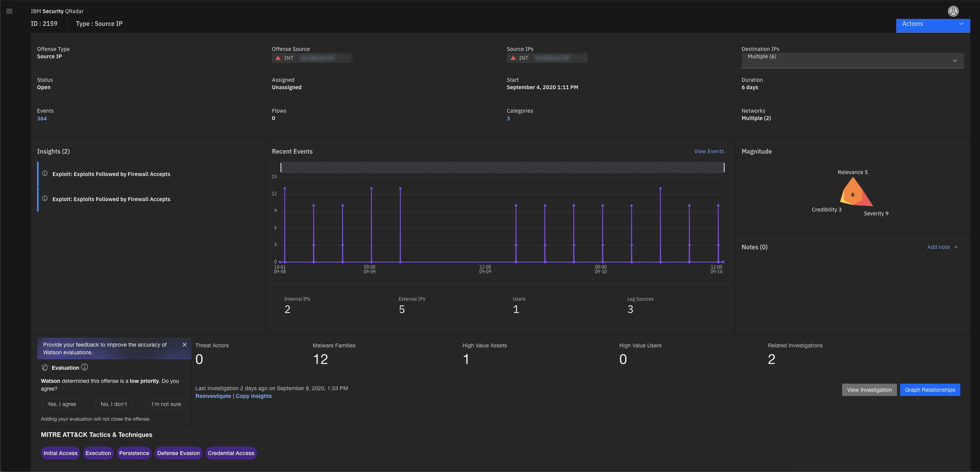Dismiss the Watson feedback banner
980x472 pixels.
[x=185, y=345]
